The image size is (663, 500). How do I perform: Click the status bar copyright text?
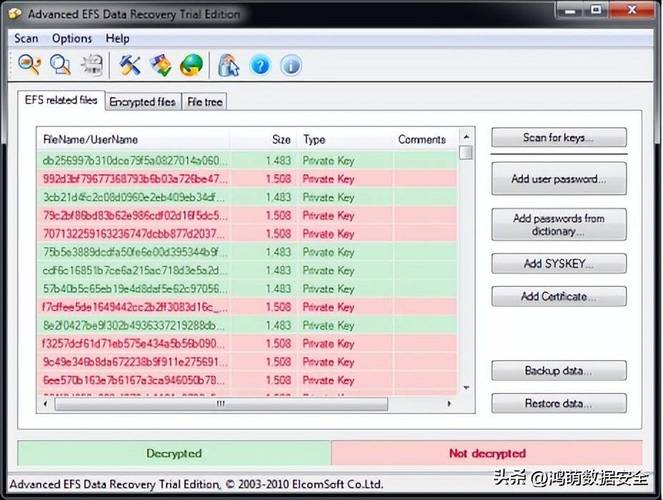[x=196, y=484]
